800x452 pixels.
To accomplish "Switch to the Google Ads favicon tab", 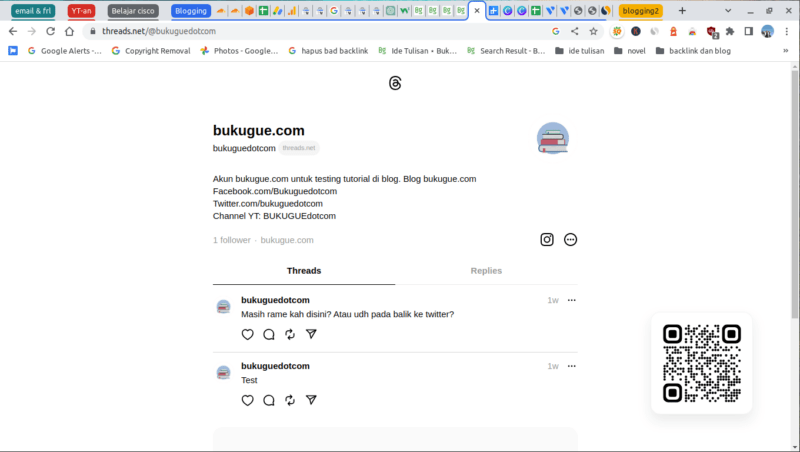I will pyautogui.click(x=278, y=11).
